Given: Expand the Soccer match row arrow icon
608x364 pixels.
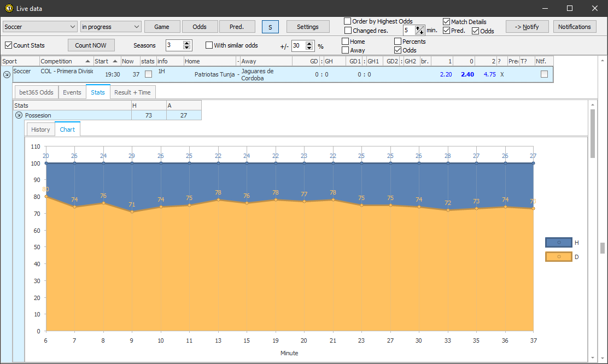Looking at the screenshot, I should point(7,74).
